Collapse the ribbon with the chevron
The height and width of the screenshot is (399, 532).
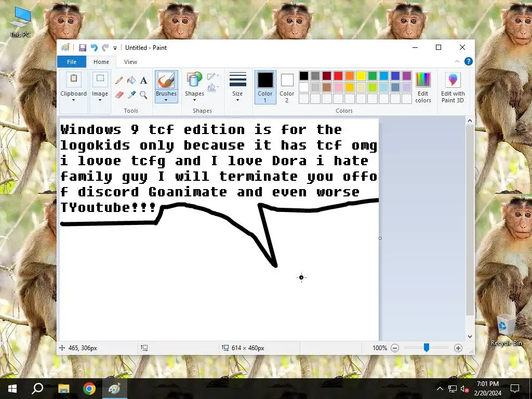pos(457,61)
